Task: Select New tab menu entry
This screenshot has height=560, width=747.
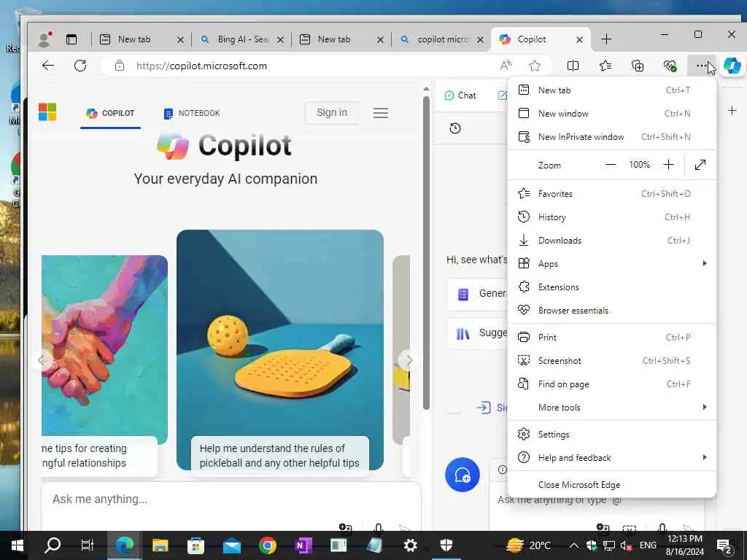Action: point(612,90)
